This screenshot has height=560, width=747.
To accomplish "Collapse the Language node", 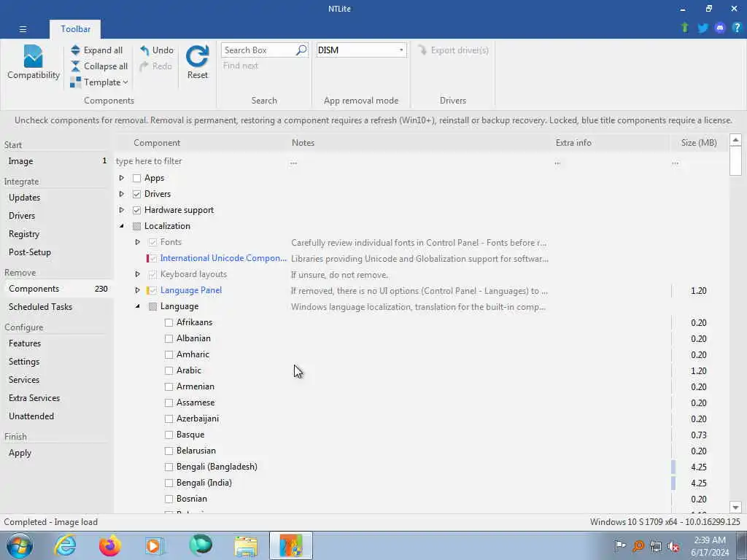I will coord(138,306).
